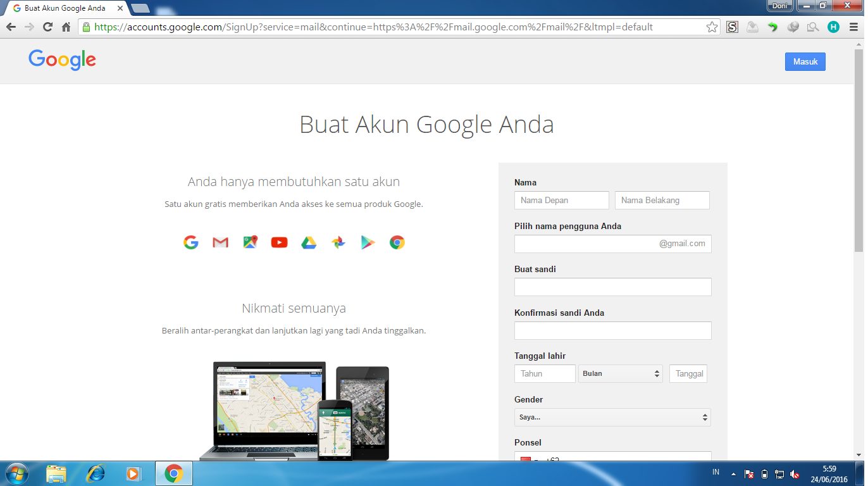
Task: Show hidden tray icons arrow
Action: pyautogui.click(x=733, y=474)
